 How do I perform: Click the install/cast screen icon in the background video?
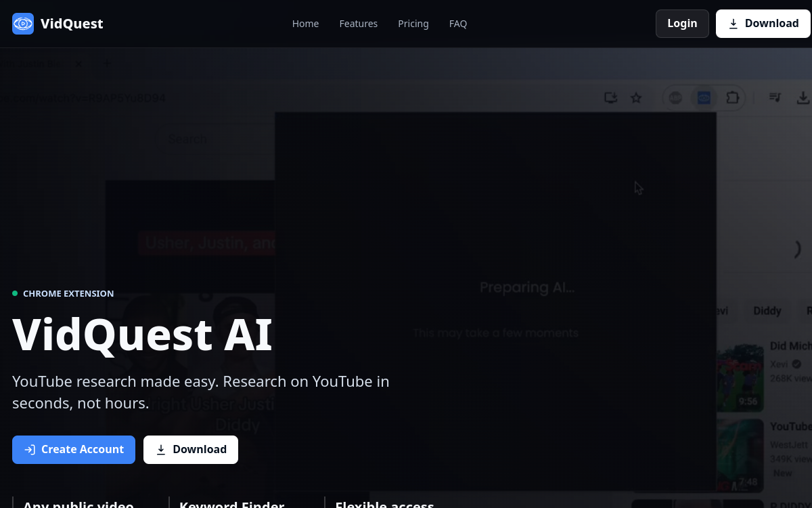pos(611,98)
